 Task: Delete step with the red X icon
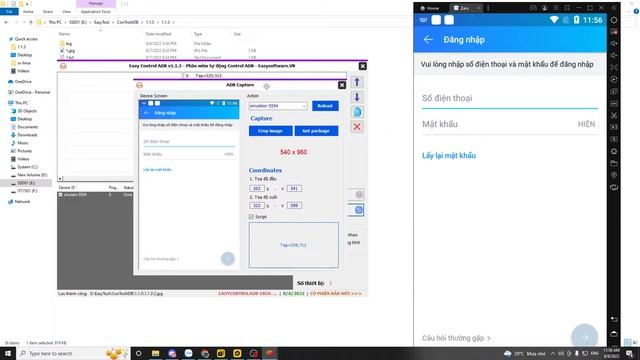357,127
